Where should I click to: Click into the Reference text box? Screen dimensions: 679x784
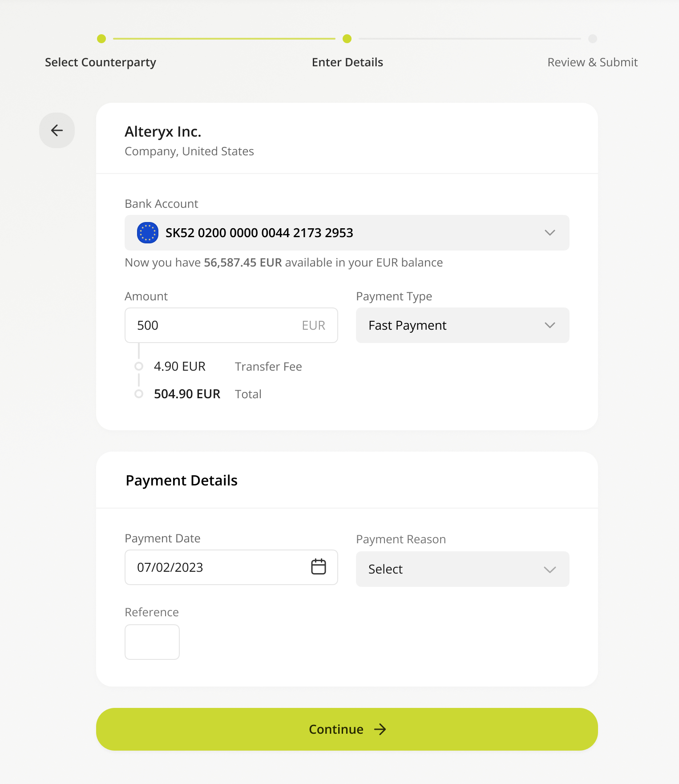pos(152,642)
